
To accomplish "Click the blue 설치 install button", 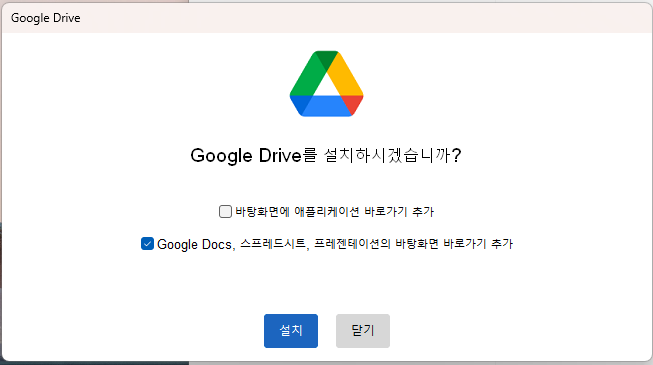I will pyautogui.click(x=291, y=331).
